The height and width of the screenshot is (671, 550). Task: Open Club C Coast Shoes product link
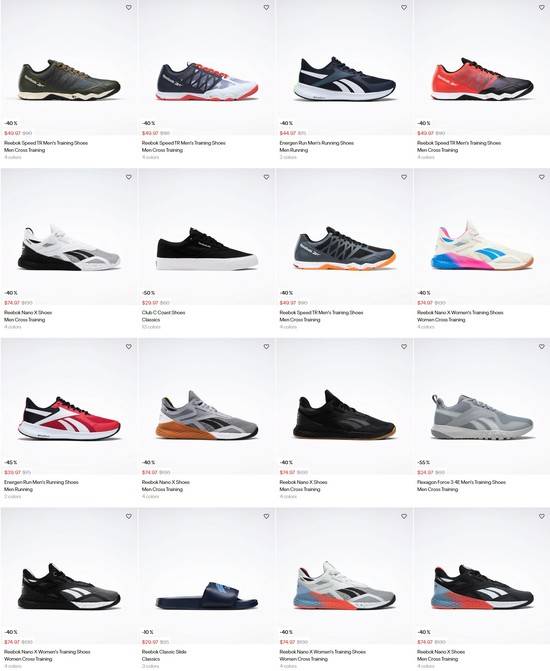tap(164, 312)
